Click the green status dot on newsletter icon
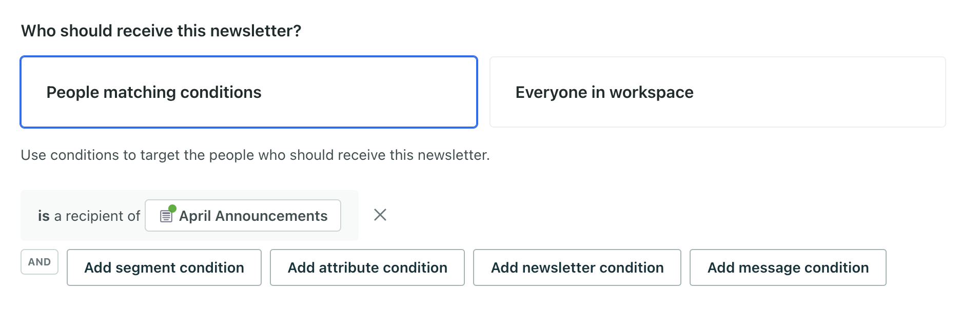 (x=172, y=209)
